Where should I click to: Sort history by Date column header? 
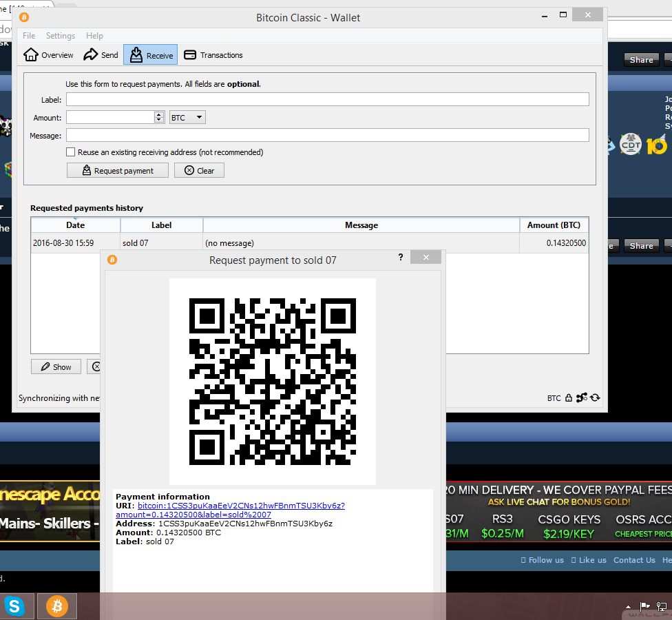click(76, 225)
